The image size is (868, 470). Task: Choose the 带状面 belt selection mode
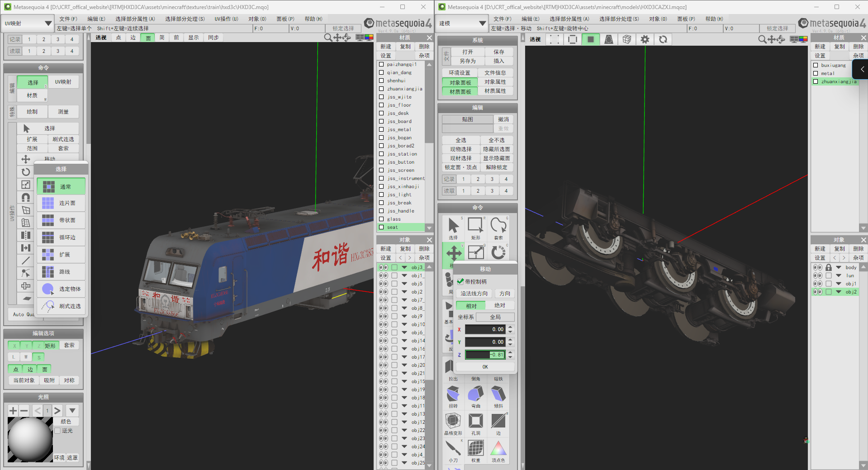61,220
